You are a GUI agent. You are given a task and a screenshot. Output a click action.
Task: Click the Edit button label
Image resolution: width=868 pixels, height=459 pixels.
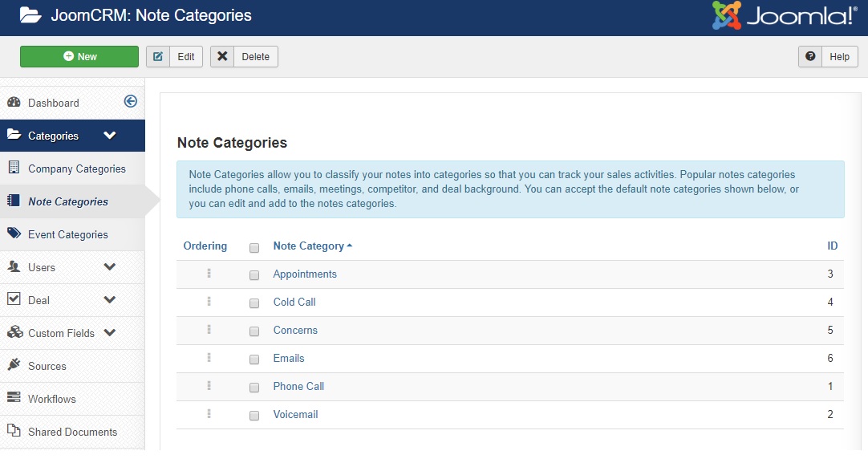(x=186, y=56)
